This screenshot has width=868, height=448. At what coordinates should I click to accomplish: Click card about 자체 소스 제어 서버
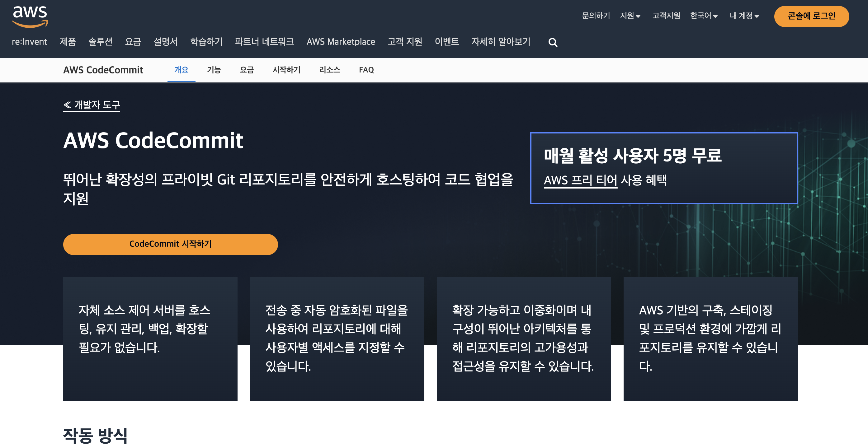(150, 339)
